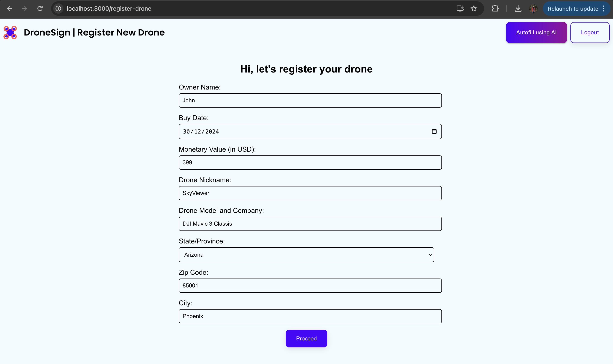Viewport: 613px width, 364px height.
Task: Click into the Zip Code field
Action: 310,286
